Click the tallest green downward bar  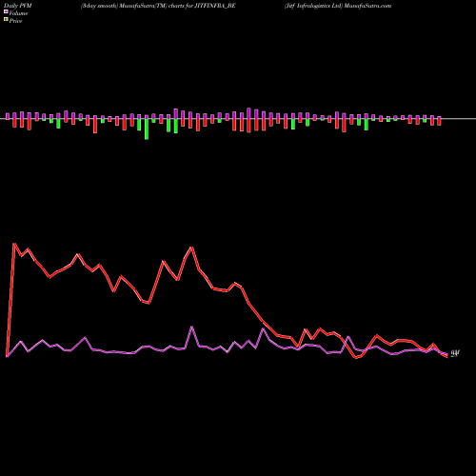point(147,129)
